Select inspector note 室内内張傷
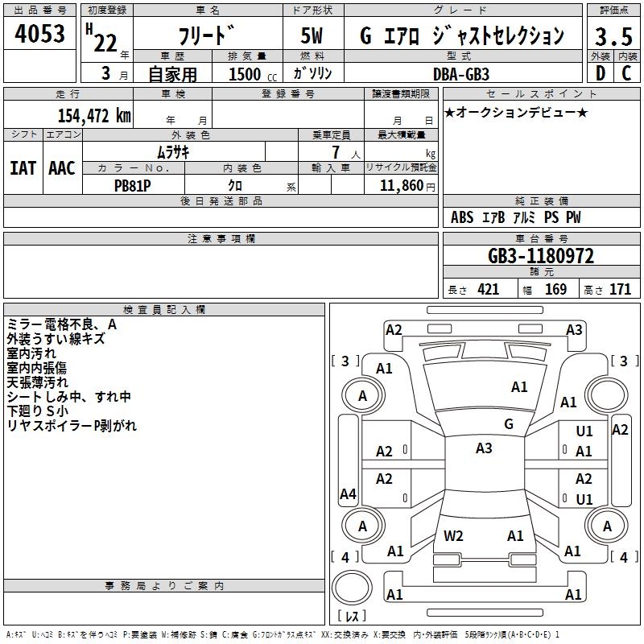644x644 pixels. (x=36, y=368)
